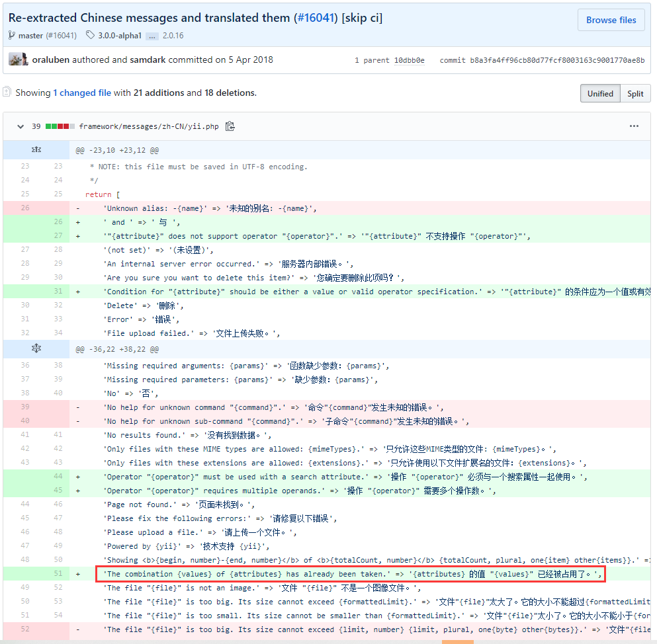Click deleted line number 26
657x644 pixels.
[25, 208]
